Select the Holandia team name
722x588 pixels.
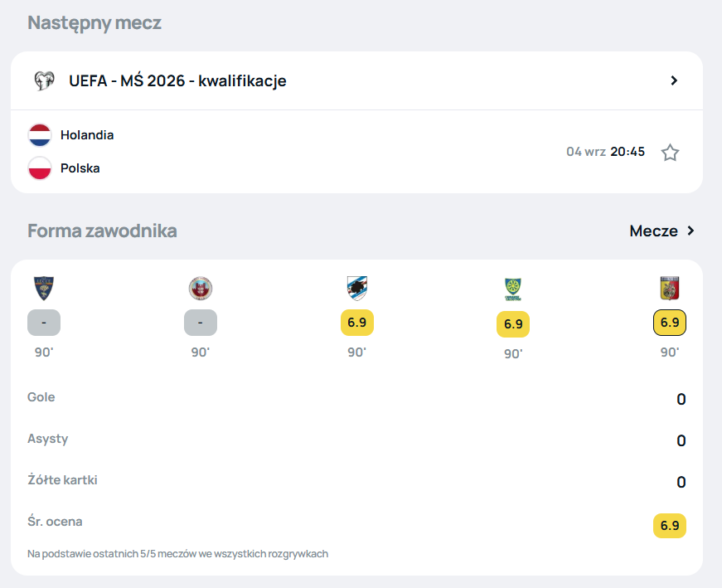coord(87,135)
